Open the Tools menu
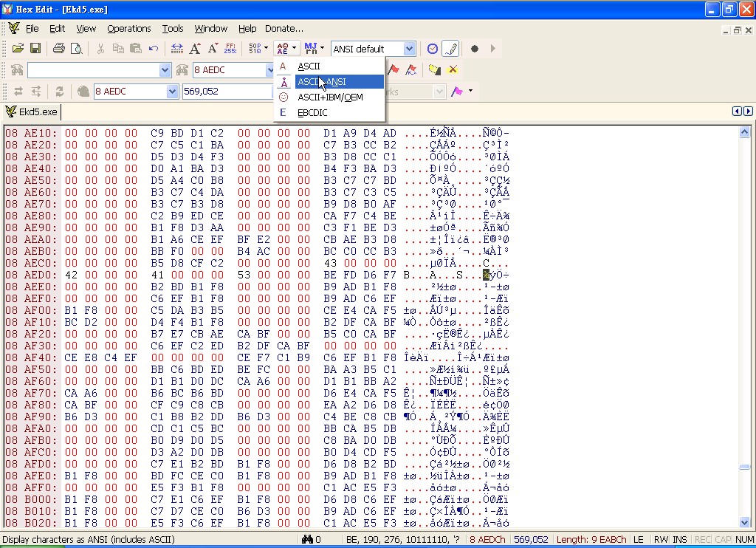756x548 pixels. point(173,29)
